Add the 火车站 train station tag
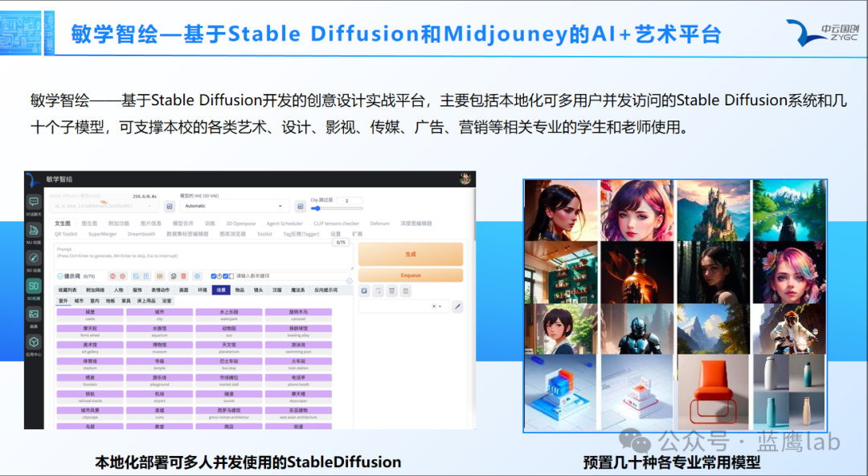Image resolution: width=868 pixels, height=476 pixels. 298,364
